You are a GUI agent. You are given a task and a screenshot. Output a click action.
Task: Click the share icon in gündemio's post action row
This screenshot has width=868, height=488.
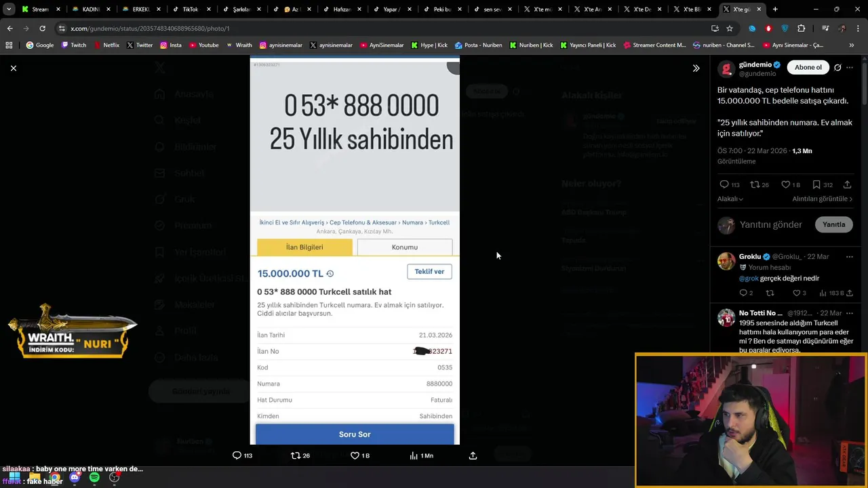pyautogui.click(x=847, y=184)
